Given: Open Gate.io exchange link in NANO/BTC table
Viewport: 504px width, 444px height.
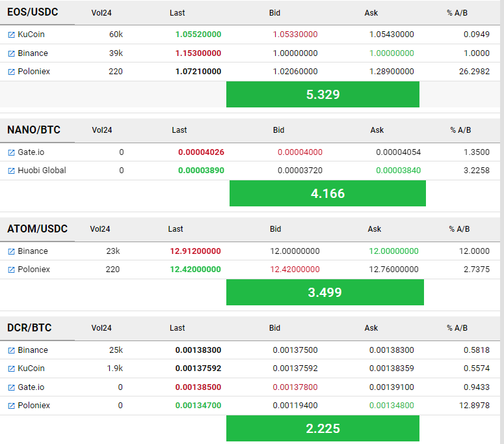Looking at the screenshot, I should click(x=31, y=152).
